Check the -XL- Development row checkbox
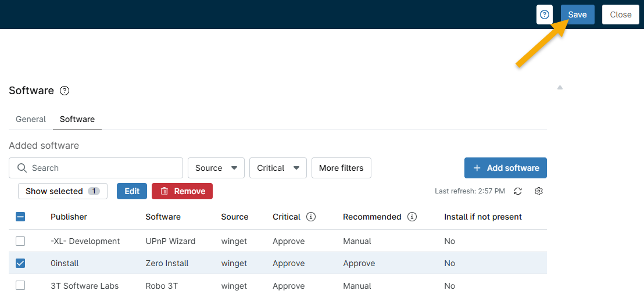This screenshot has width=644, height=305. tap(20, 241)
